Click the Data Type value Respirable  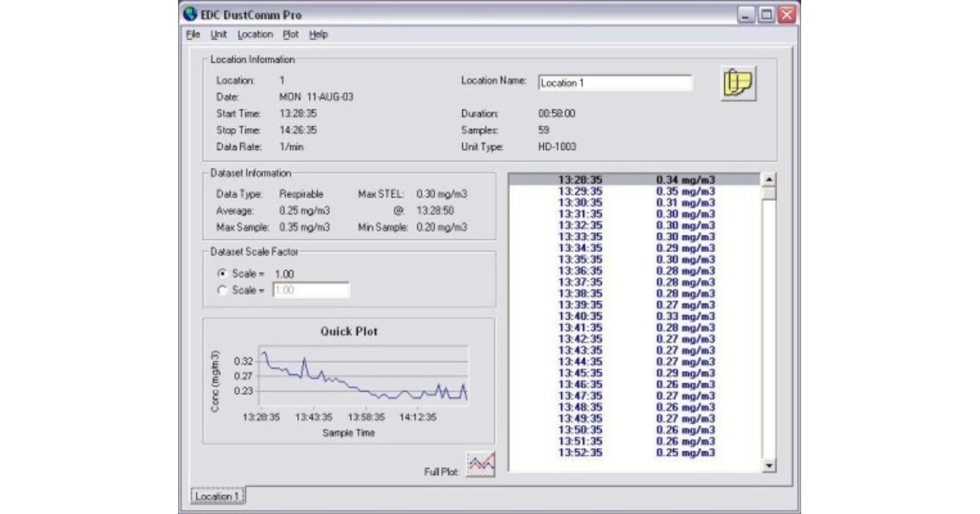pyautogui.click(x=301, y=194)
